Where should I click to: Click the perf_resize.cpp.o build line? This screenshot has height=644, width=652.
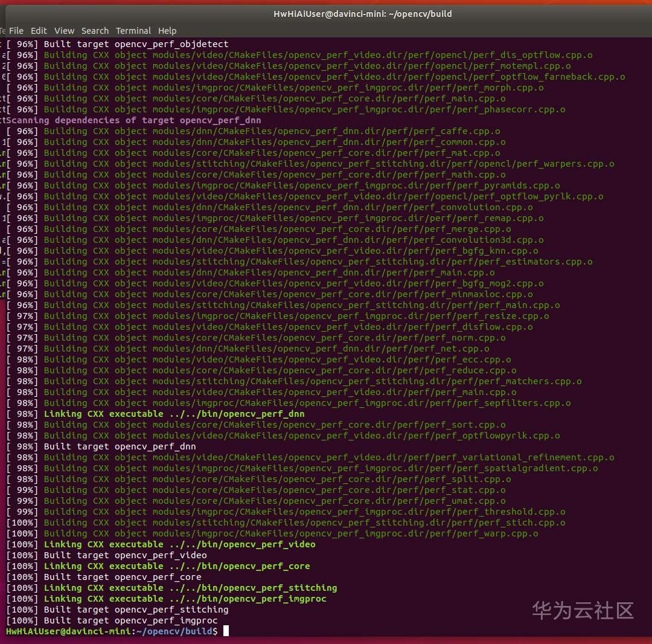(278, 316)
